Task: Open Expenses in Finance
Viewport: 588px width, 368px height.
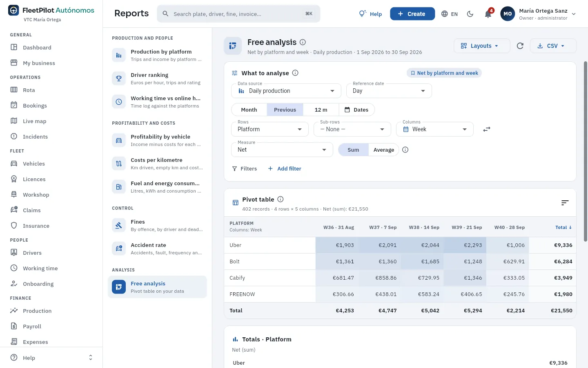Action: coord(35,342)
